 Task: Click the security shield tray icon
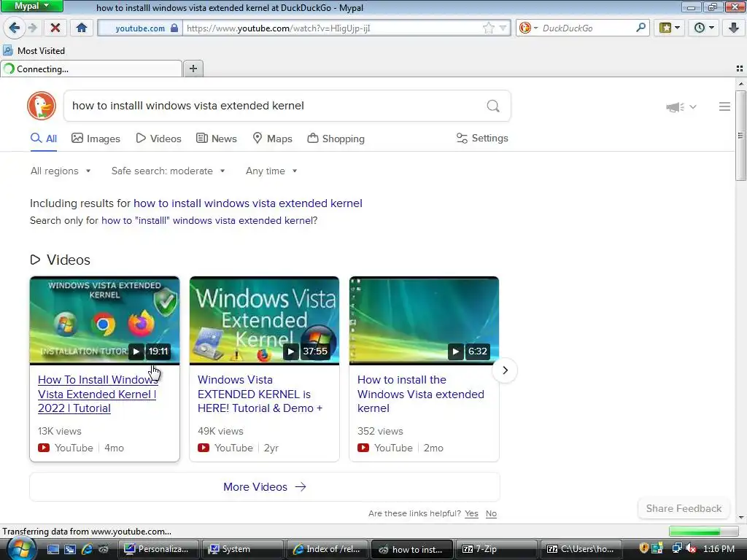coord(643,548)
